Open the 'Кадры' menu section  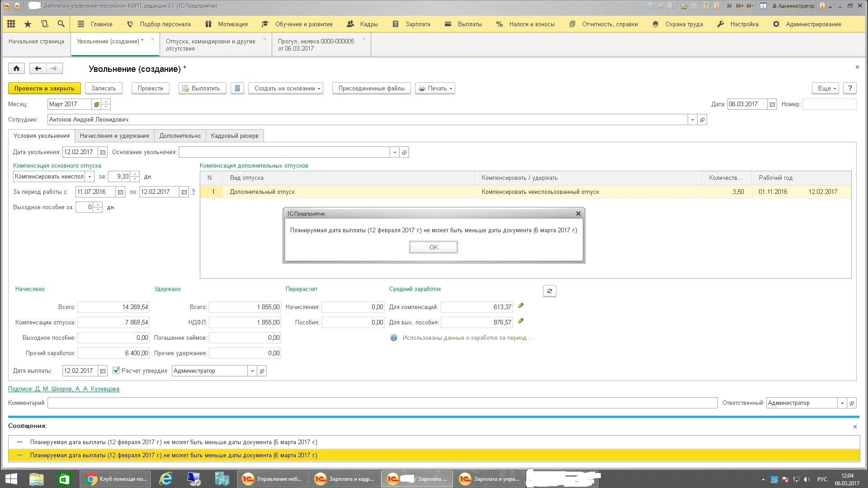362,24
